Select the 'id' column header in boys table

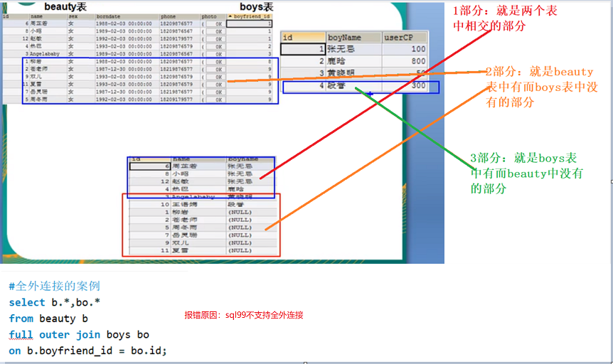pyautogui.click(x=303, y=38)
